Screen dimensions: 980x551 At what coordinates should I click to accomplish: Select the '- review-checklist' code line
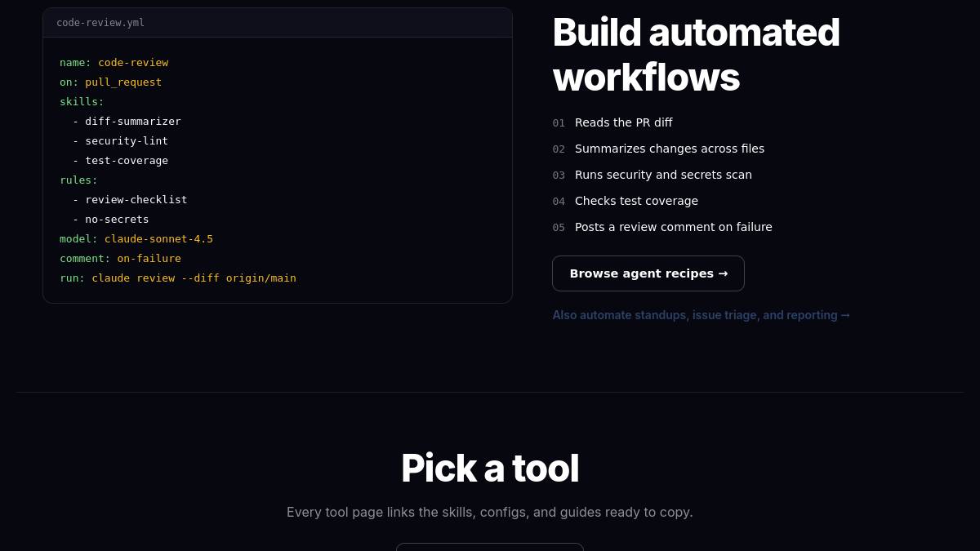click(130, 200)
